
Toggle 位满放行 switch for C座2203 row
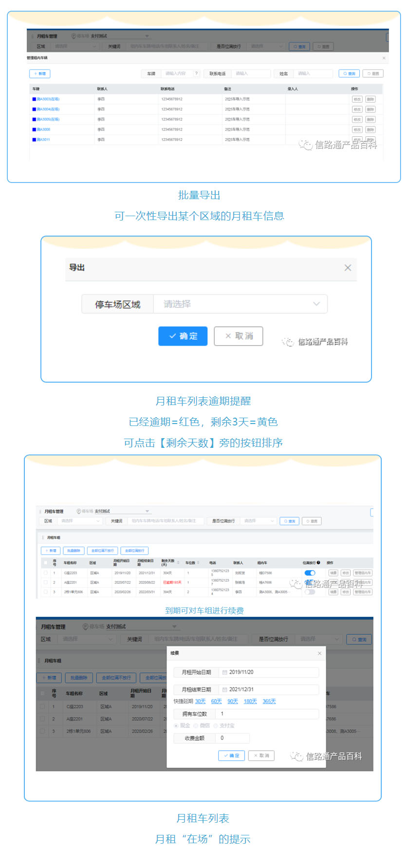click(310, 573)
